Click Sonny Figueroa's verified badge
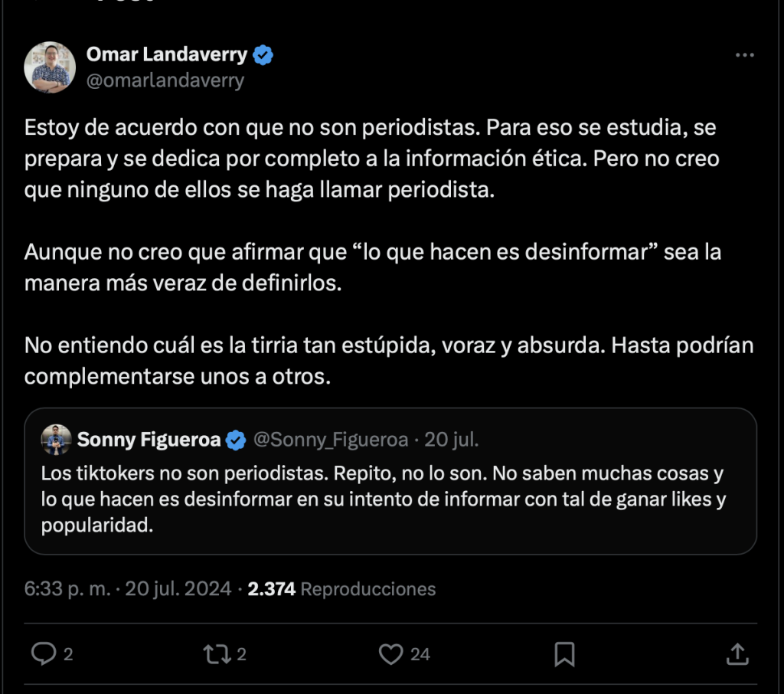784x694 pixels. pyautogui.click(x=236, y=440)
